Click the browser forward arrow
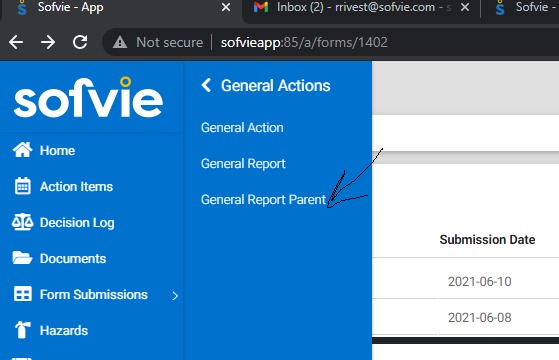This screenshot has width=559, height=360. coord(48,42)
